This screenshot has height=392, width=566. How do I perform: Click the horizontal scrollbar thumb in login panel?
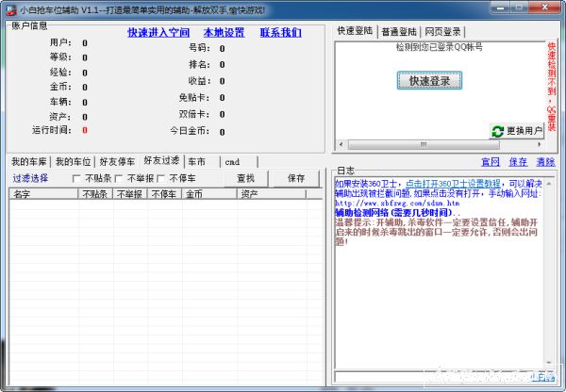pyautogui.click(x=424, y=144)
